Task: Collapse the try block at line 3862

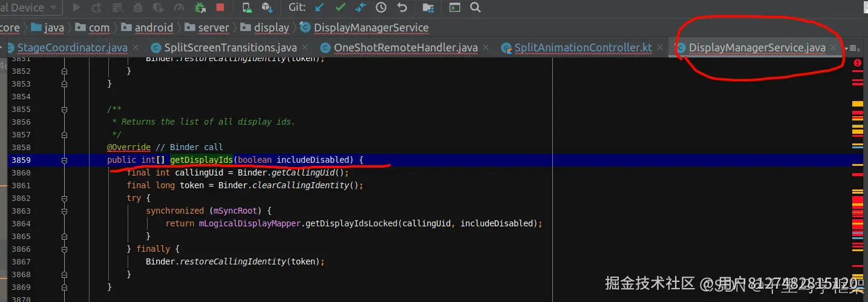Action: point(64,199)
